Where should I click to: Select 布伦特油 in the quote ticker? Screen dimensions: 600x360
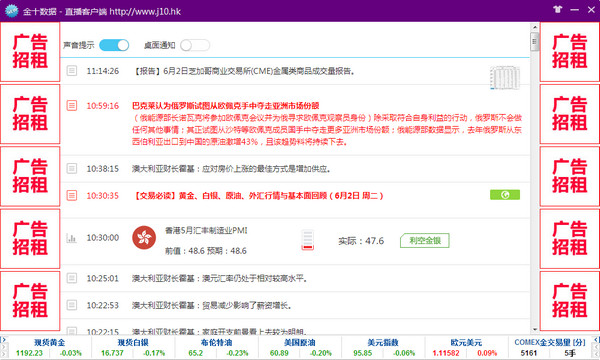[216, 342]
